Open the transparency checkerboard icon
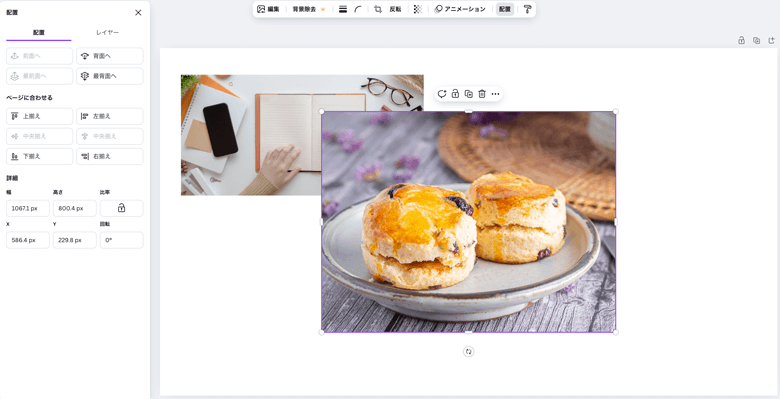This screenshot has width=780, height=399. click(x=418, y=9)
